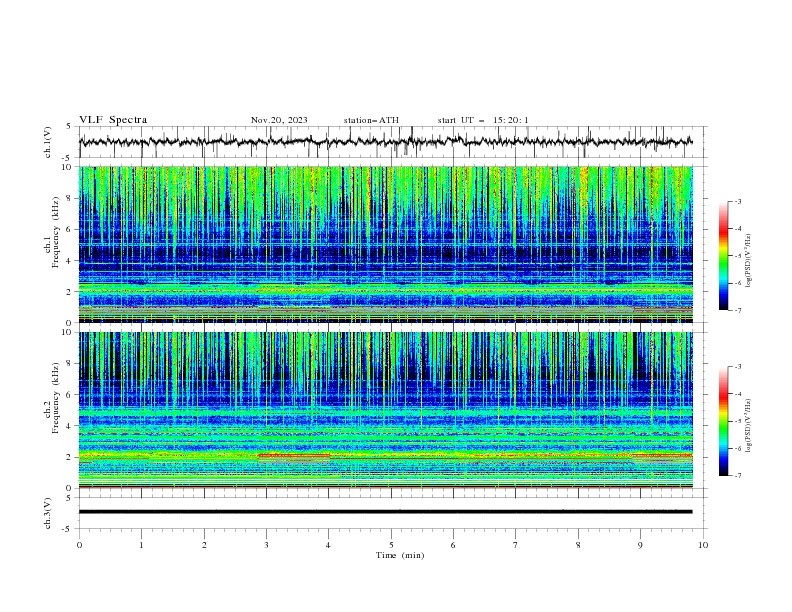Click the ch.2 frequency axis "6" tick label
The height and width of the screenshot is (612, 792).
[x=69, y=395]
